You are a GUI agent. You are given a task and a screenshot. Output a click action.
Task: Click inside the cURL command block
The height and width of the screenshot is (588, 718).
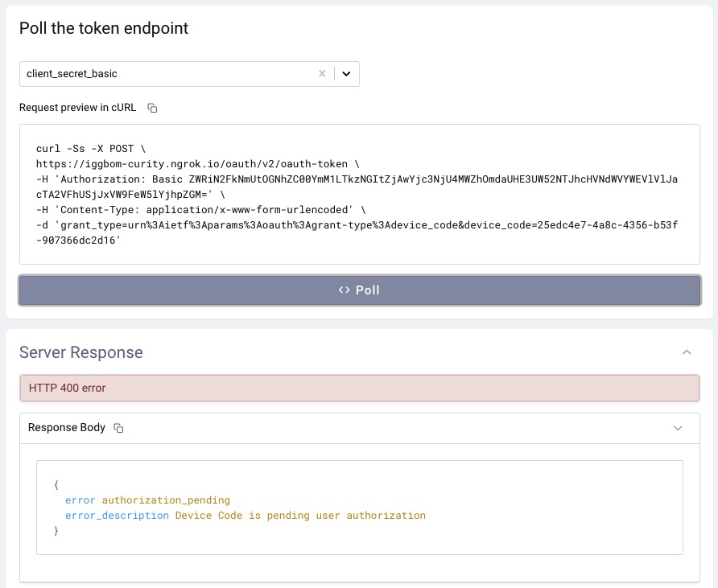point(359,194)
